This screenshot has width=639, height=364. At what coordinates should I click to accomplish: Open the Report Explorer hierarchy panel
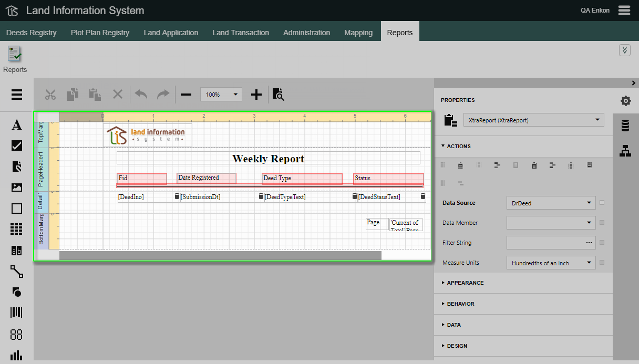[x=625, y=150]
